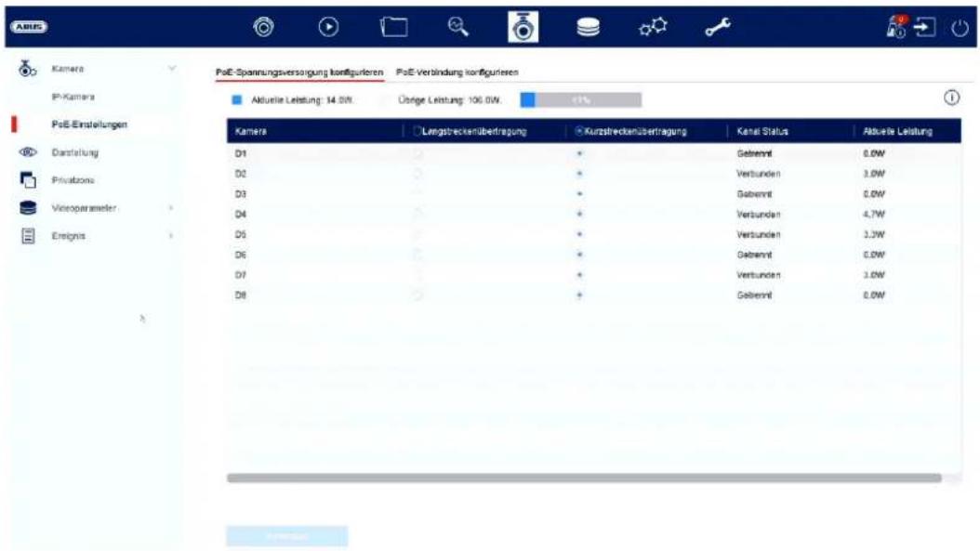
Task: Open the playback icon in top bar
Action: tap(328, 27)
